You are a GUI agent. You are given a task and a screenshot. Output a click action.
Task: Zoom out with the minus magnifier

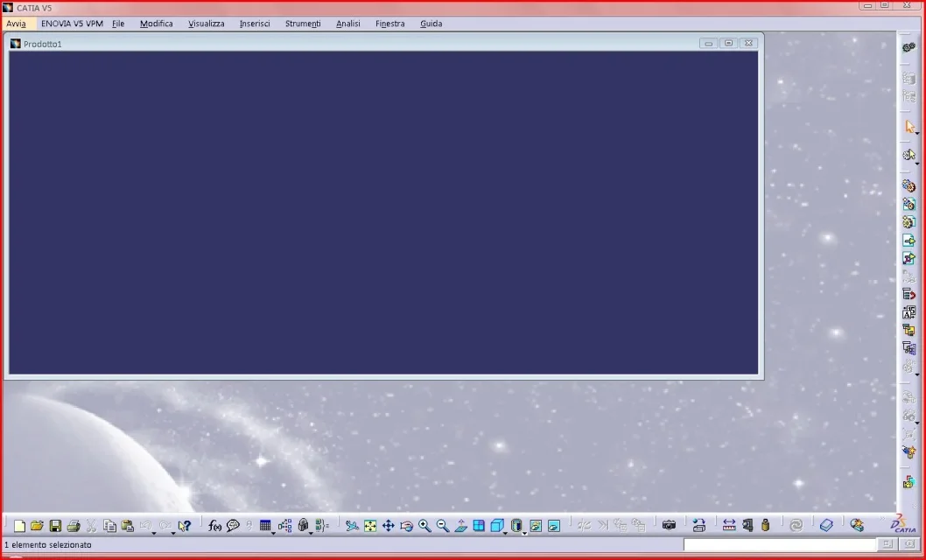pyautogui.click(x=442, y=525)
